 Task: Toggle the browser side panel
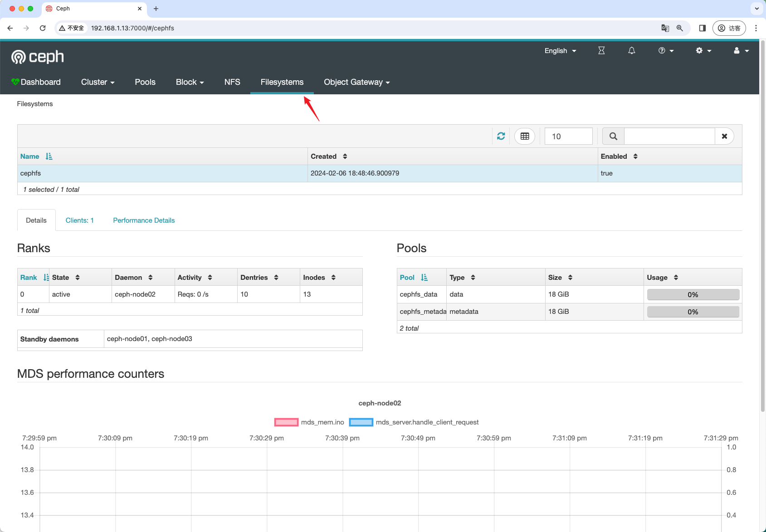[702, 28]
